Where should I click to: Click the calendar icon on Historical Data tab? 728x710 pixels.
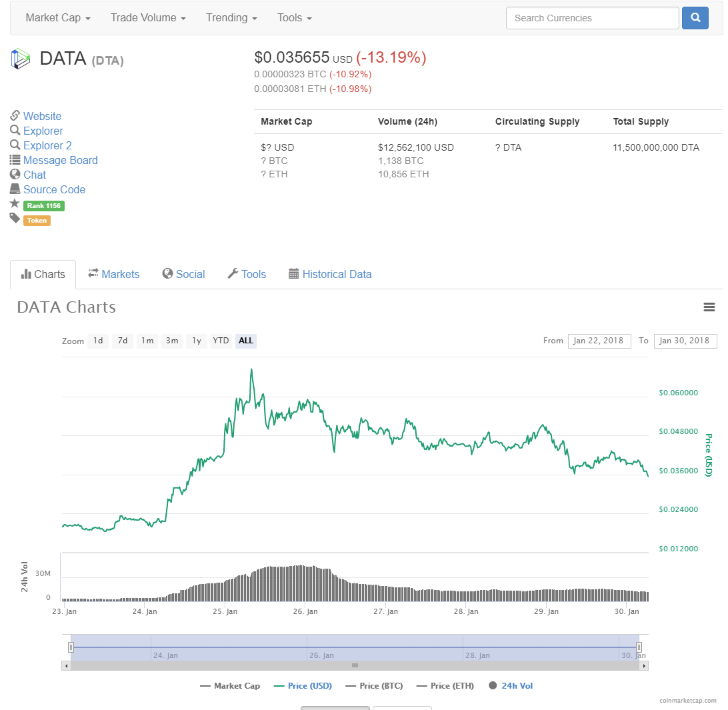pyautogui.click(x=293, y=273)
